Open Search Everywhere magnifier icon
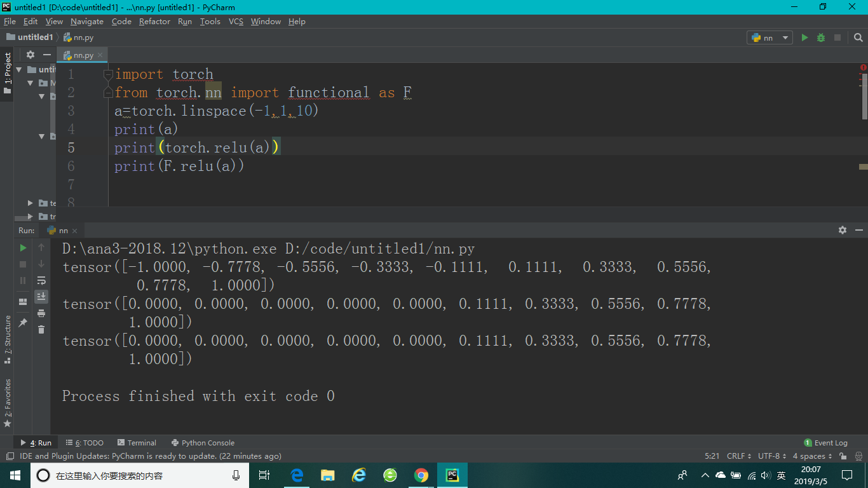 click(858, 37)
